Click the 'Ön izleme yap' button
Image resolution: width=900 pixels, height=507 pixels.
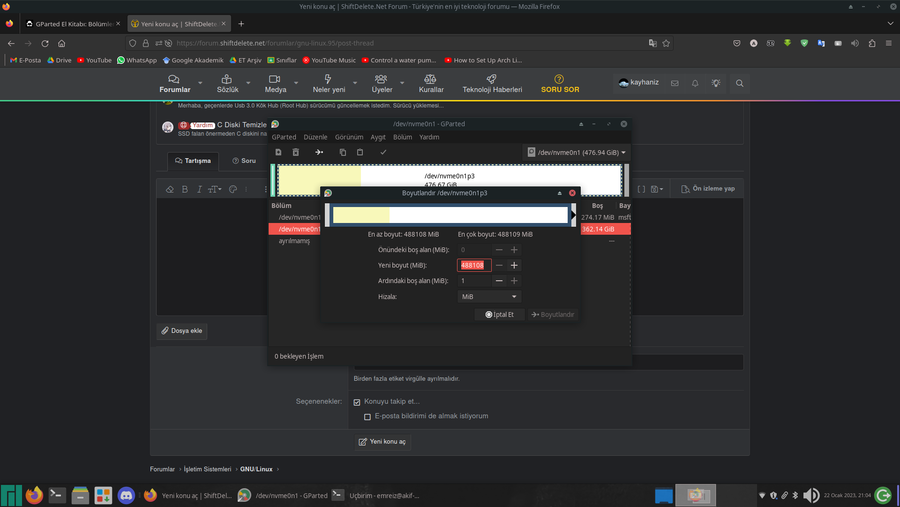(707, 188)
